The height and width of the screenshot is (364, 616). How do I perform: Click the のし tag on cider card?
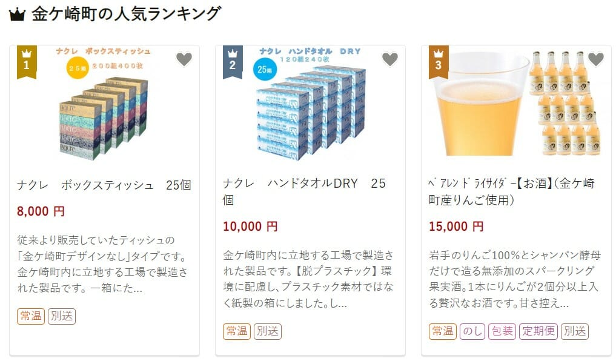[472, 331]
